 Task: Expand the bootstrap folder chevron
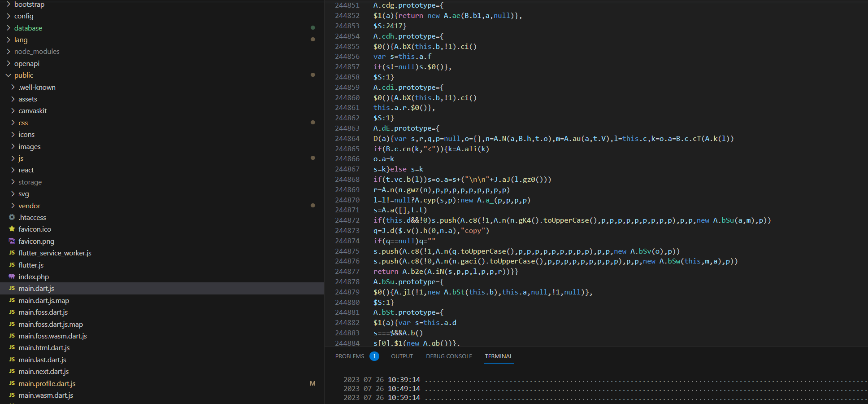(9, 4)
